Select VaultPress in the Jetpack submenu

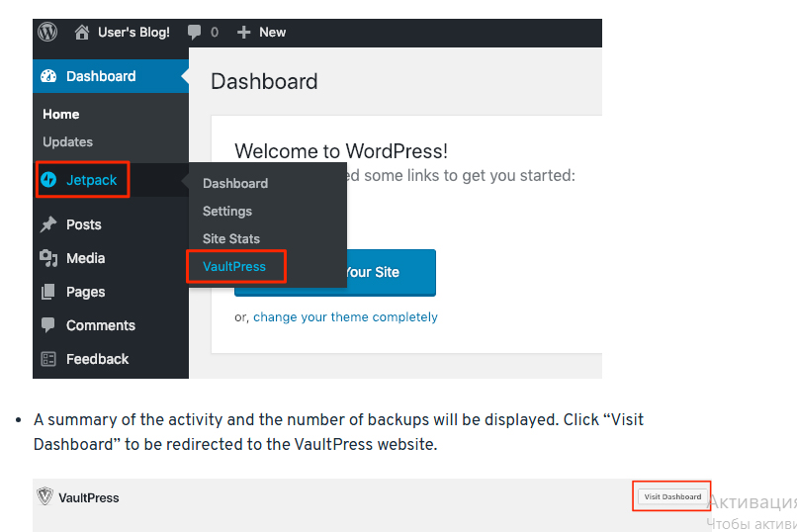pyautogui.click(x=234, y=266)
